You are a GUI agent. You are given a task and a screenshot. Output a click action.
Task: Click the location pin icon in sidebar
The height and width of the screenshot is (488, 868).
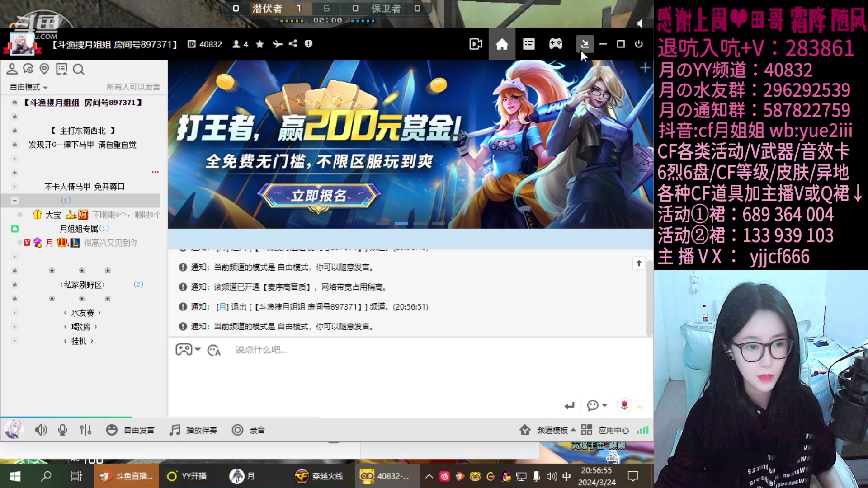click(x=44, y=69)
